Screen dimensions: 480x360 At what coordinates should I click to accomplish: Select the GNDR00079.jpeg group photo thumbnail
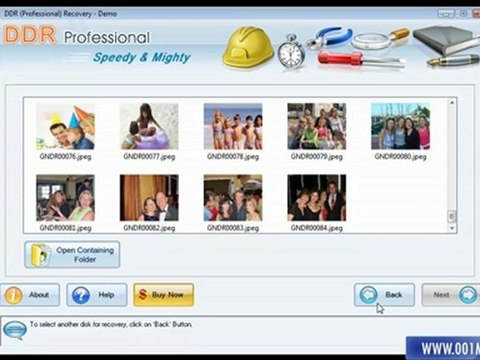317,126
